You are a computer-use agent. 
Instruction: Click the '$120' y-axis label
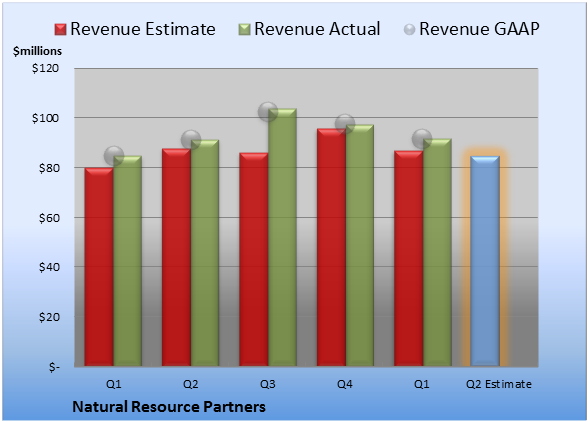(45, 68)
